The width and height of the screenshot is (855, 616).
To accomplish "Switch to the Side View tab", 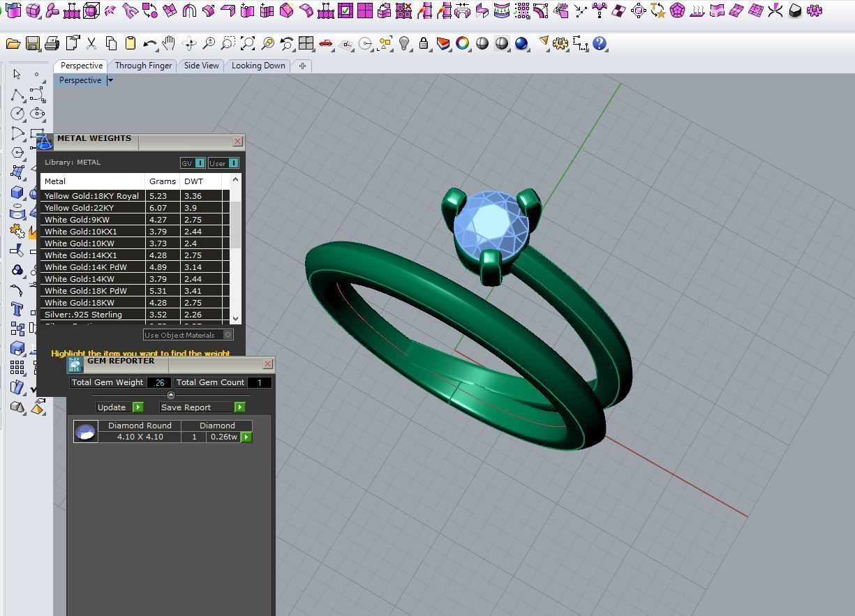I will tap(201, 66).
